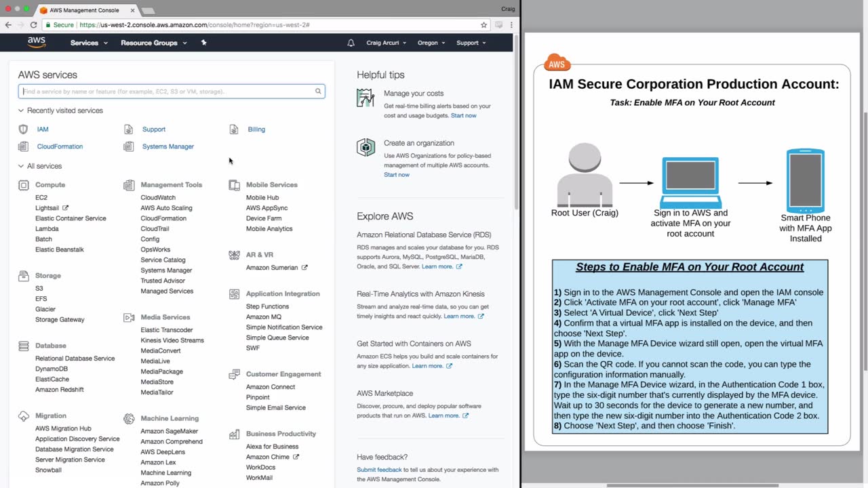Viewport: 868px width, 488px height.
Task: Open Simple Email Service
Action: [x=276, y=408]
